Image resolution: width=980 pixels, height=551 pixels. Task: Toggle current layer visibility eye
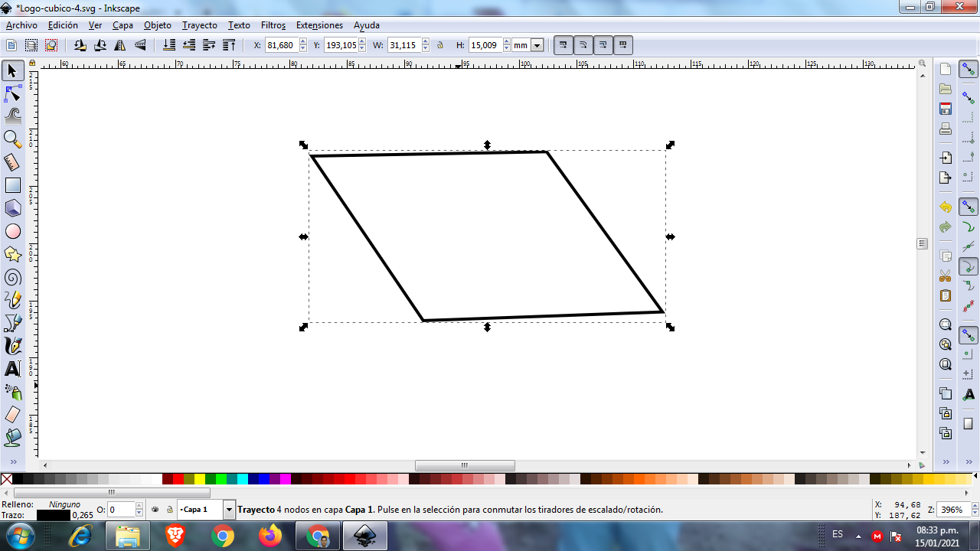155,509
